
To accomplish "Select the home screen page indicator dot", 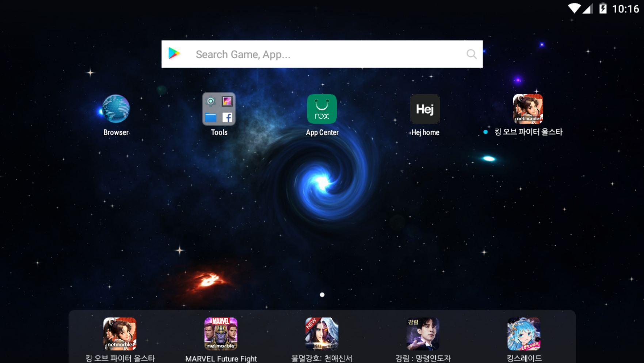I will [322, 295].
